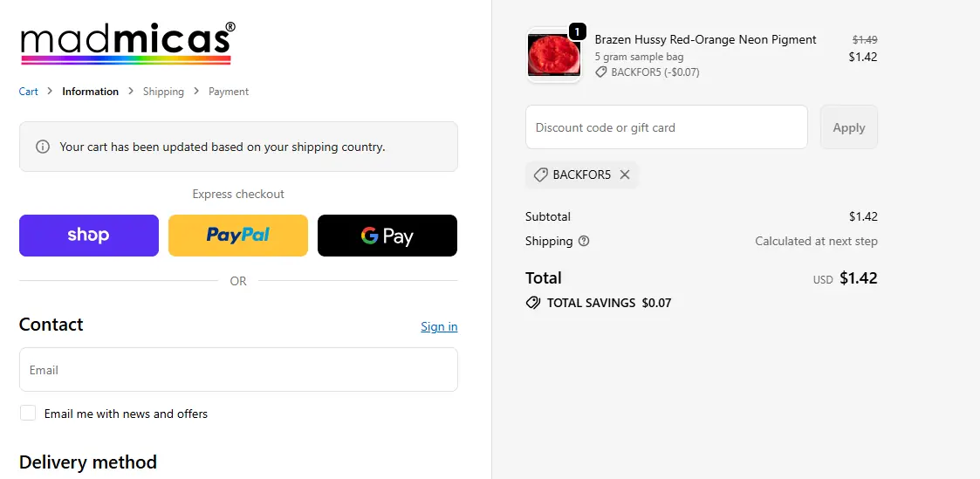Click the Mad Micas logo

127,43
